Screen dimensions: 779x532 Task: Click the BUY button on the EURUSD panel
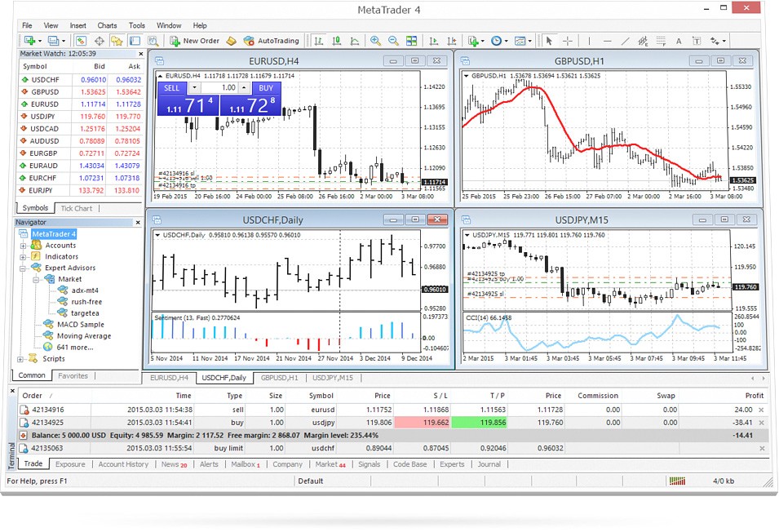pos(265,88)
